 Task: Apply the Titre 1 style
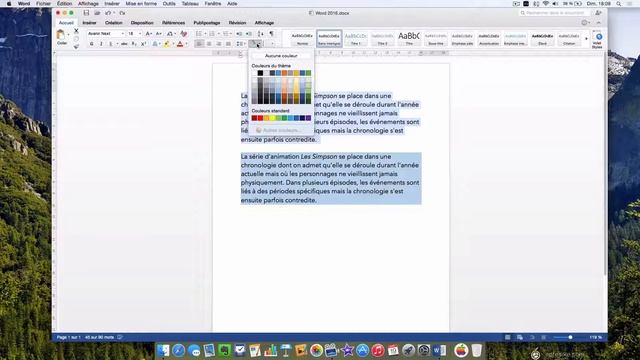356,39
